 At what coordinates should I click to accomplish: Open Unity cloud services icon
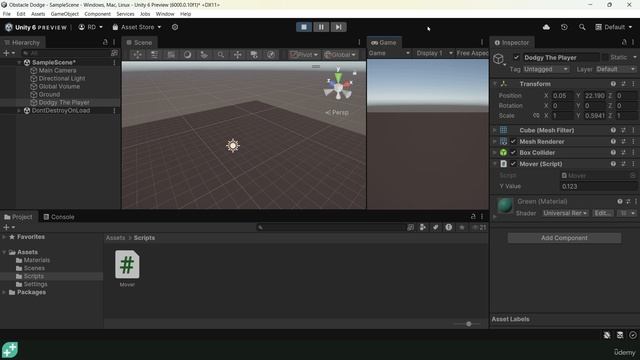(x=546, y=27)
